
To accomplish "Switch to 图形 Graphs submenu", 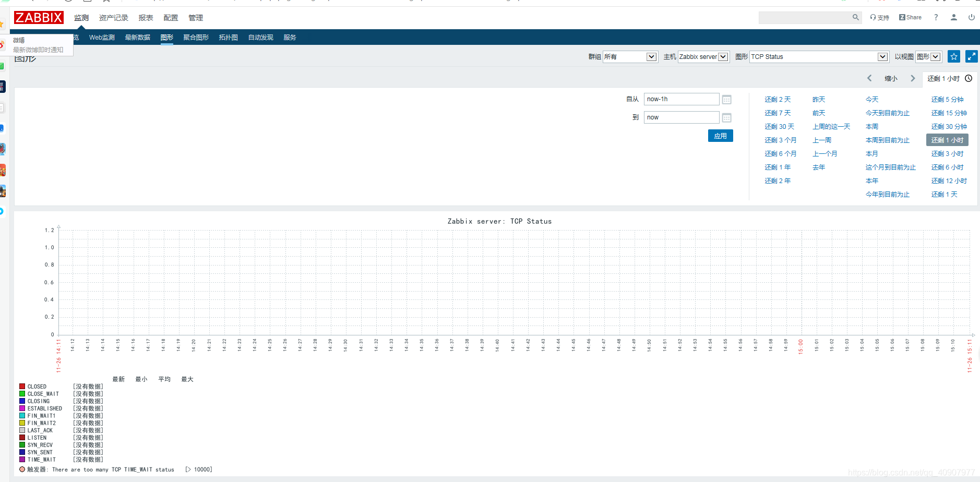I will tap(167, 38).
